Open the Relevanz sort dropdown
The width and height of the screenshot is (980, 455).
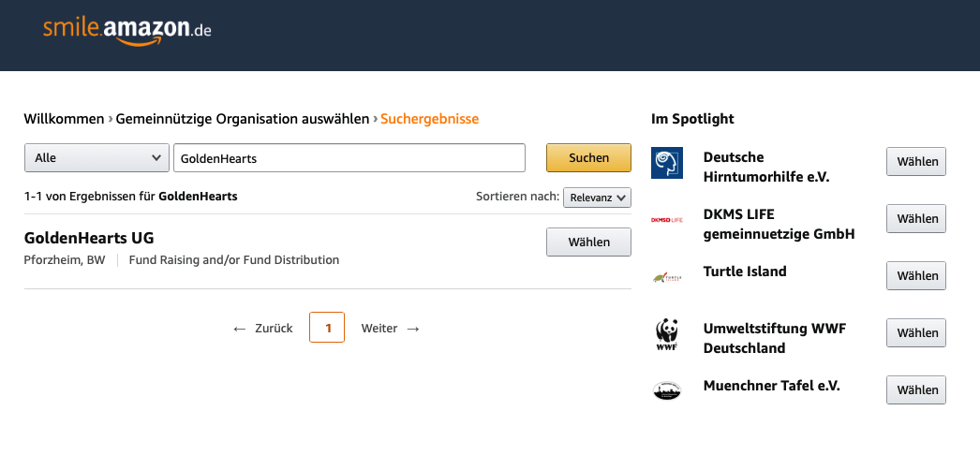597,198
